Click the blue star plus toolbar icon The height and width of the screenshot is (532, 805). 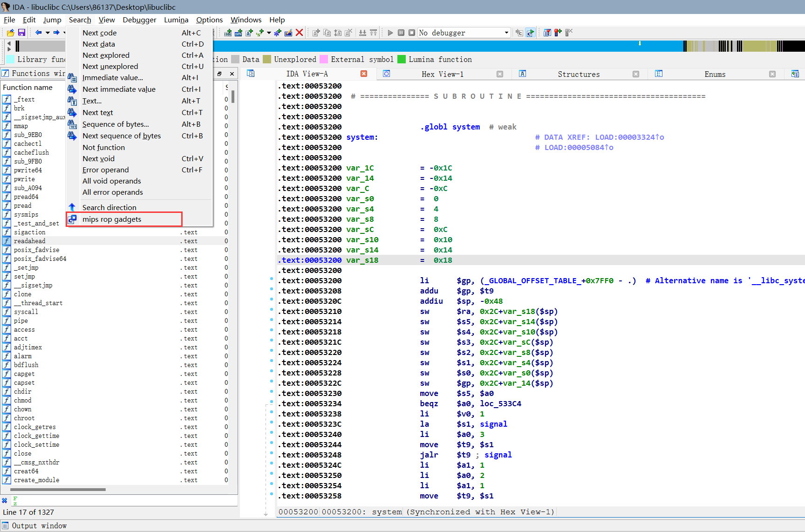[278, 33]
